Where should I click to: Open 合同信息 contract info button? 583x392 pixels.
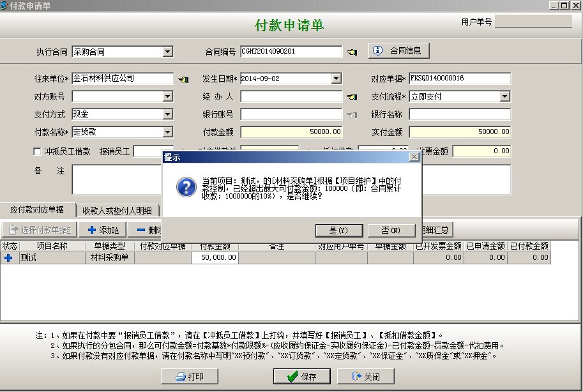(x=399, y=51)
